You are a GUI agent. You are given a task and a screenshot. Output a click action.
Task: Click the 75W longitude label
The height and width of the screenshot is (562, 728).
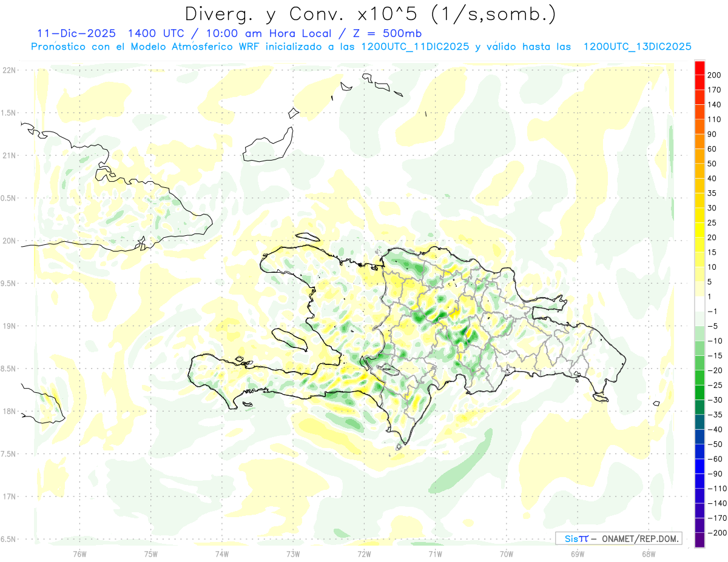click(150, 553)
